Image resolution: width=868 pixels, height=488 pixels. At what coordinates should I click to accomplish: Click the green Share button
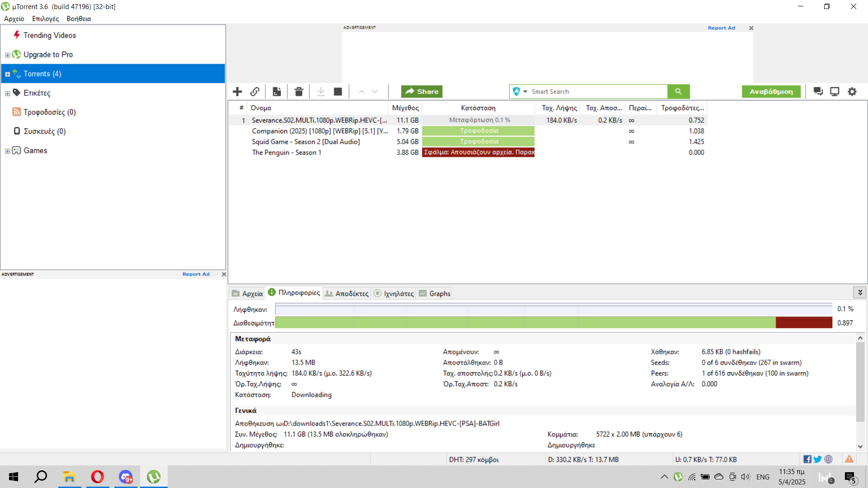(x=422, y=92)
